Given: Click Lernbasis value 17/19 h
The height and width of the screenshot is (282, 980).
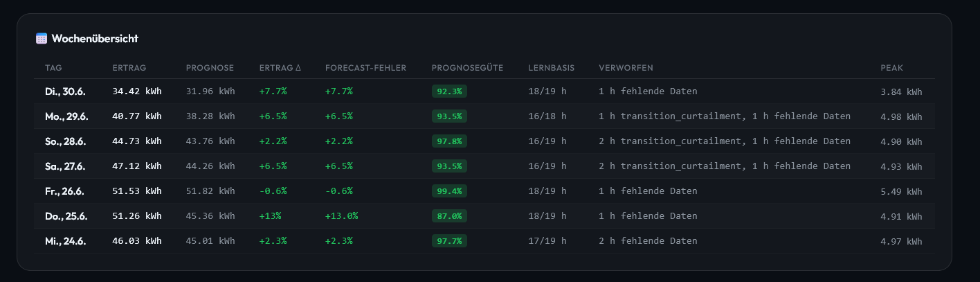Looking at the screenshot, I should (x=547, y=241).
